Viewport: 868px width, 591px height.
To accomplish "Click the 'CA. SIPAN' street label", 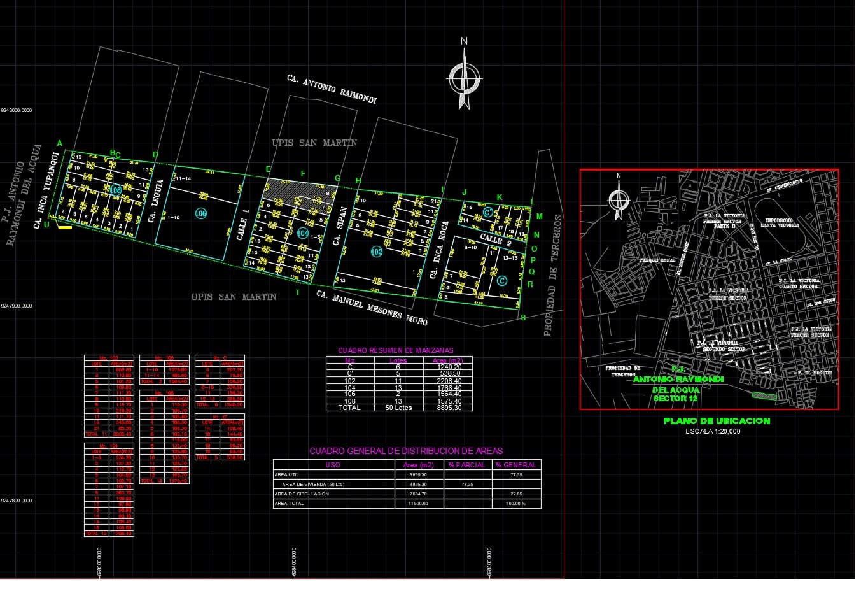I will 339,225.
